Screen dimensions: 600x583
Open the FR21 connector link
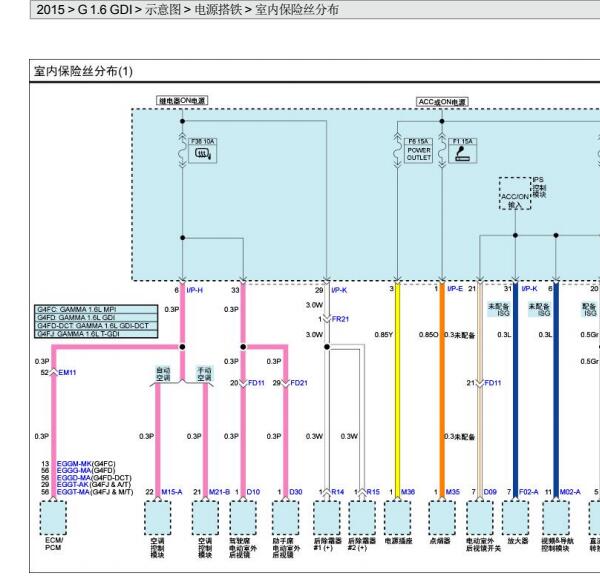click(340, 319)
